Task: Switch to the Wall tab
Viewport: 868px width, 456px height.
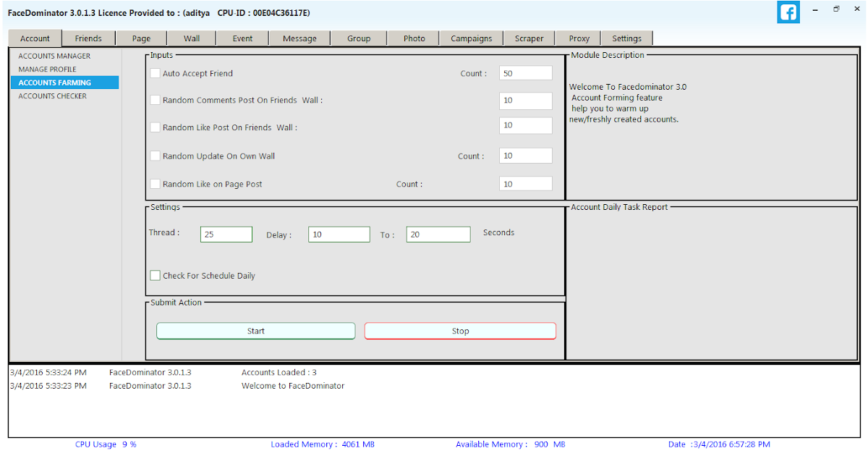Action: [x=192, y=38]
